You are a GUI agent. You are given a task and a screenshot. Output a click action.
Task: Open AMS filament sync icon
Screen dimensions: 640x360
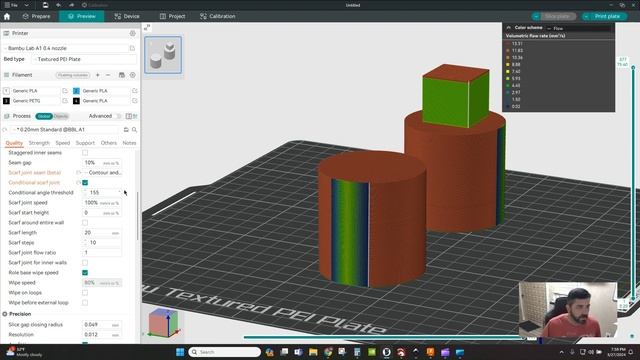pyautogui.click(x=122, y=75)
